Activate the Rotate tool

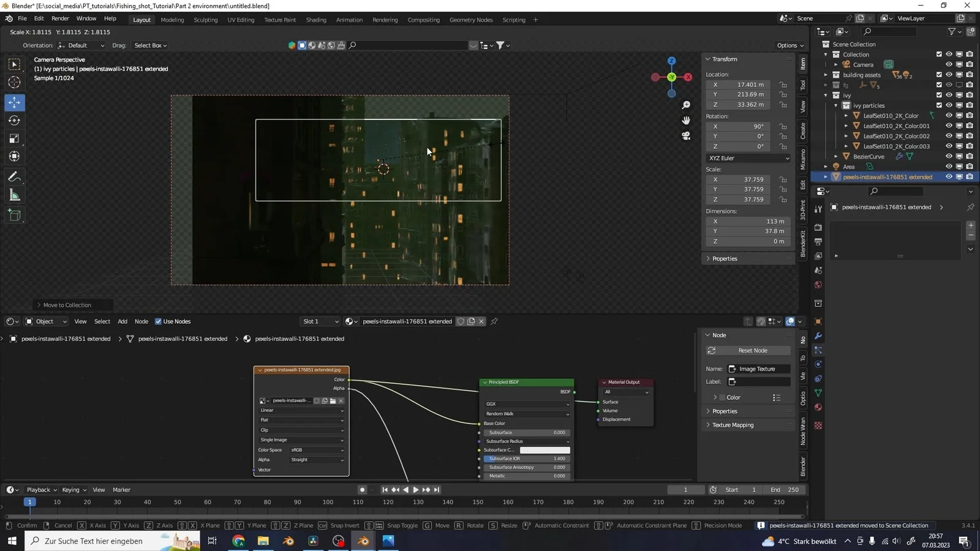[13, 121]
